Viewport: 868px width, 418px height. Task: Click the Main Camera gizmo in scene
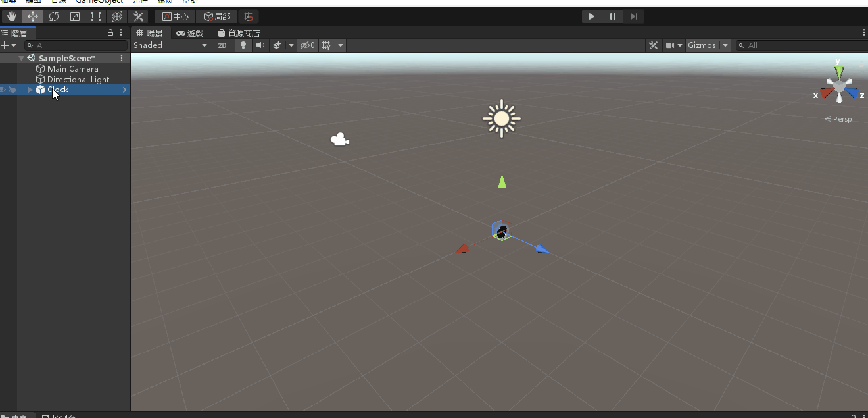click(339, 140)
